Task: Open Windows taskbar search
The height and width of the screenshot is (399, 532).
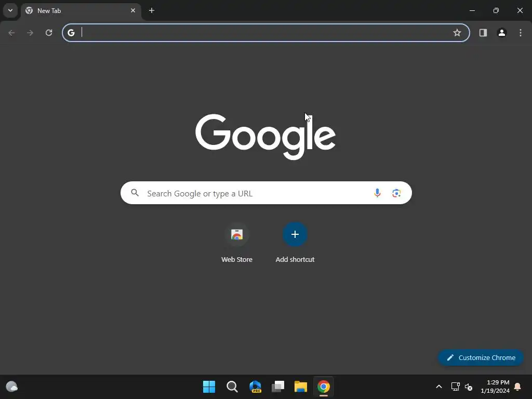Action: pos(232,387)
